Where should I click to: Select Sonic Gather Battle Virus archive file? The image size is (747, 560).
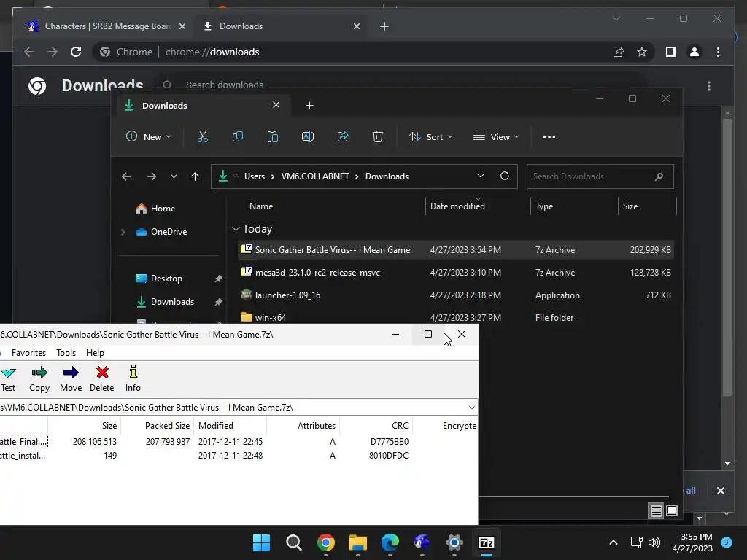tap(455, 250)
